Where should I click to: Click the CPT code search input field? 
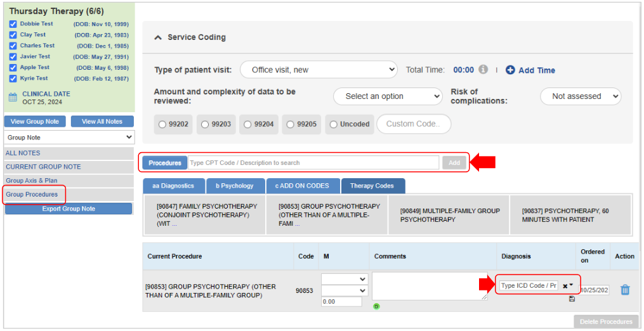(x=313, y=163)
